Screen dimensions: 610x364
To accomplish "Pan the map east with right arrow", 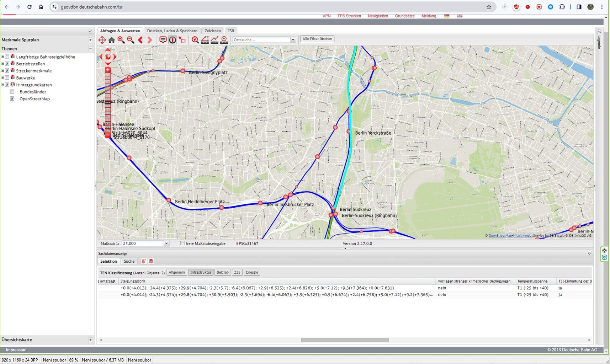I will pyautogui.click(x=115, y=57).
